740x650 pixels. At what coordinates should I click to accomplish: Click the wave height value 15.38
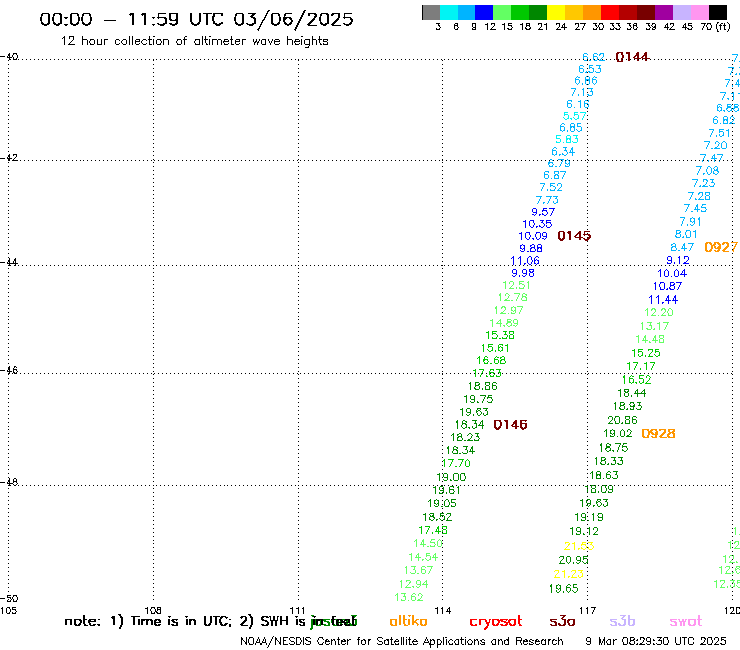[500, 335]
